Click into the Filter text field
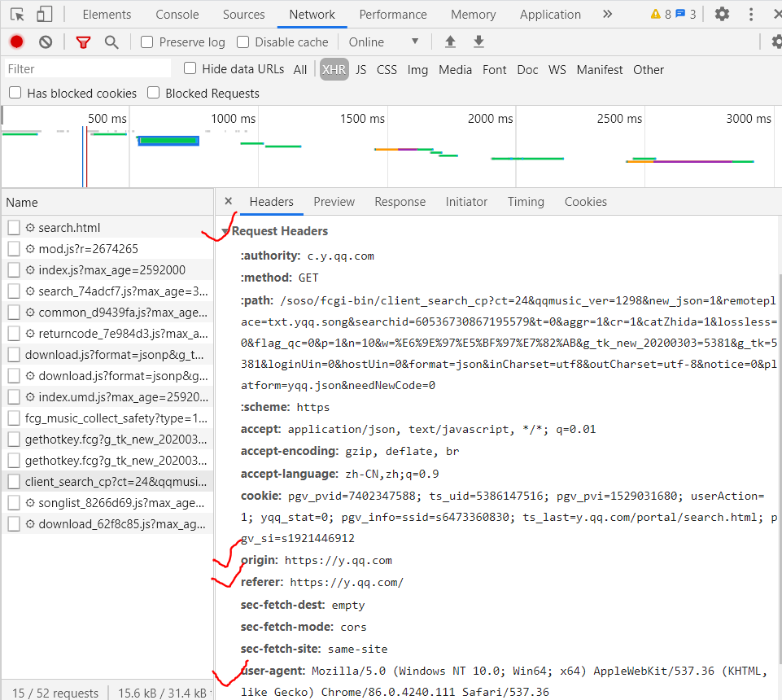 pos(88,69)
